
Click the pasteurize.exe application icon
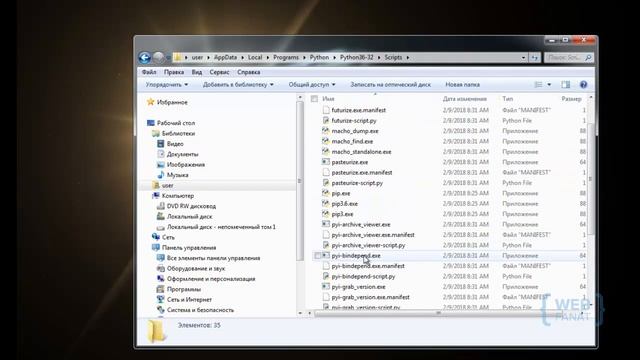(x=325, y=162)
